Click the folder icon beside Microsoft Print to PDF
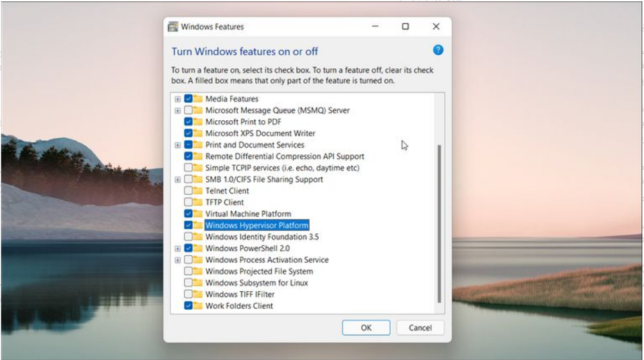Screen dimensions: 644x360 click(198, 122)
